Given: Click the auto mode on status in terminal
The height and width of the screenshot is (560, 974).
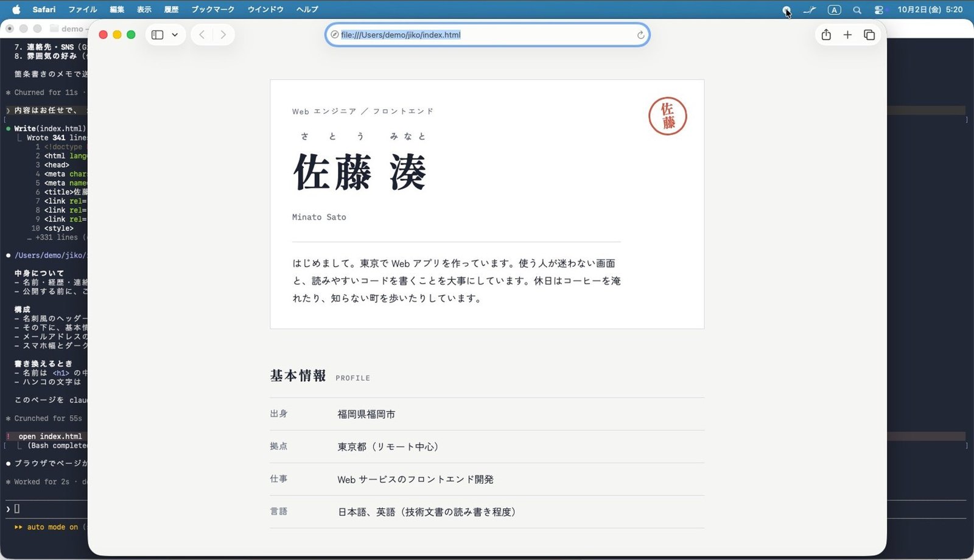Looking at the screenshot, I should [x=52, y=527].
